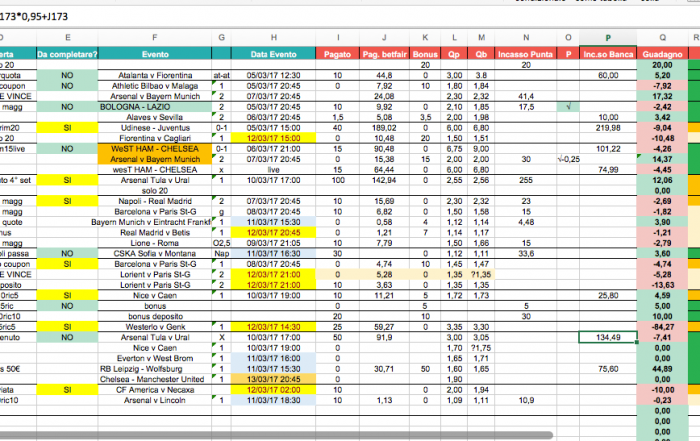Select the 'Bonus' header cell
This screenshot has width=700, height=441.
tap(425, 54)
